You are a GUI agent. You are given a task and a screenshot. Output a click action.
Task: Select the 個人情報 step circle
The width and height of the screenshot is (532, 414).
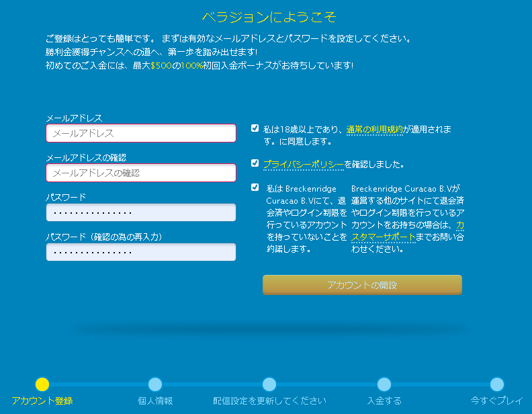pyautogui.click(x=155, y=384)
